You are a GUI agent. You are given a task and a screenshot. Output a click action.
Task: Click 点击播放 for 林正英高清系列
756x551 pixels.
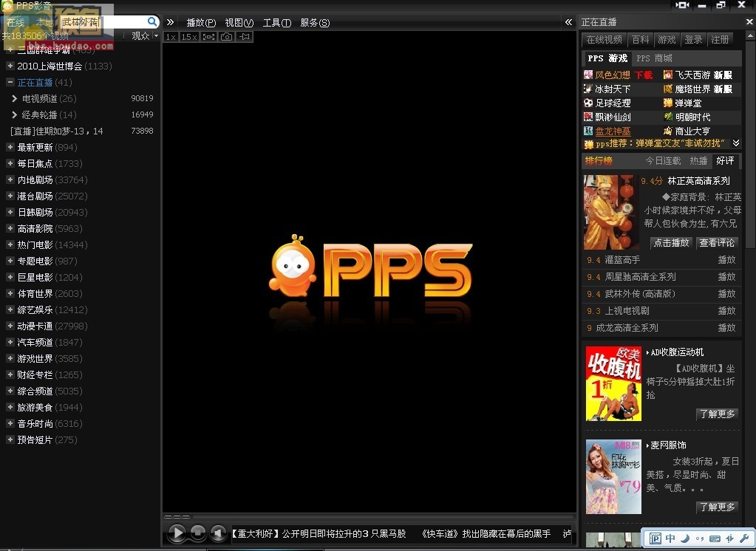click(x=671, y=242)
